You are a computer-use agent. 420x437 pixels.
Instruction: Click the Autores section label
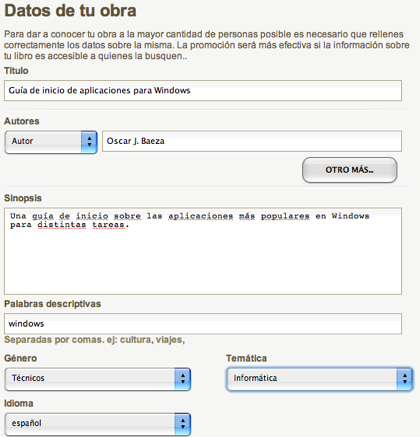pyautogui.click(x=22, y=121)
